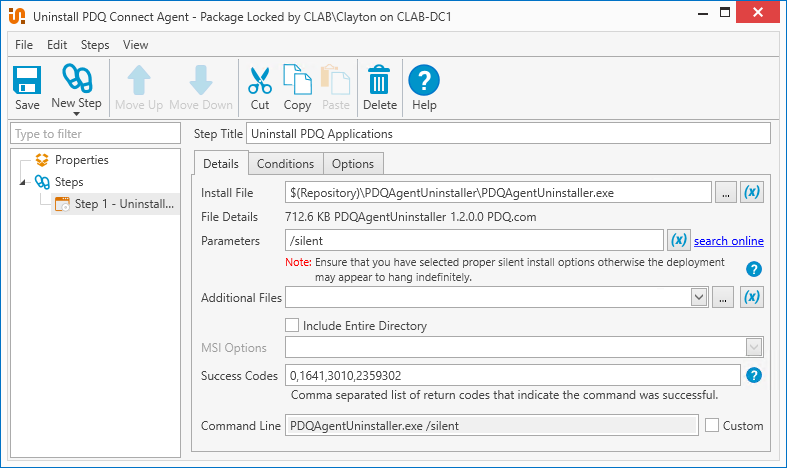Maximize the package editor window
Viewport: 787px width, 468px height.
(725, 13)
